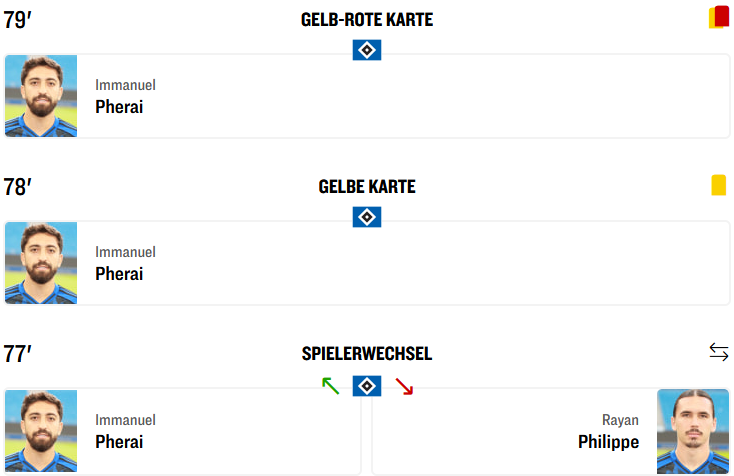Click the single yellow card icon at 78'
Viewport: 734px width, 476px height.
pos(719,185)
